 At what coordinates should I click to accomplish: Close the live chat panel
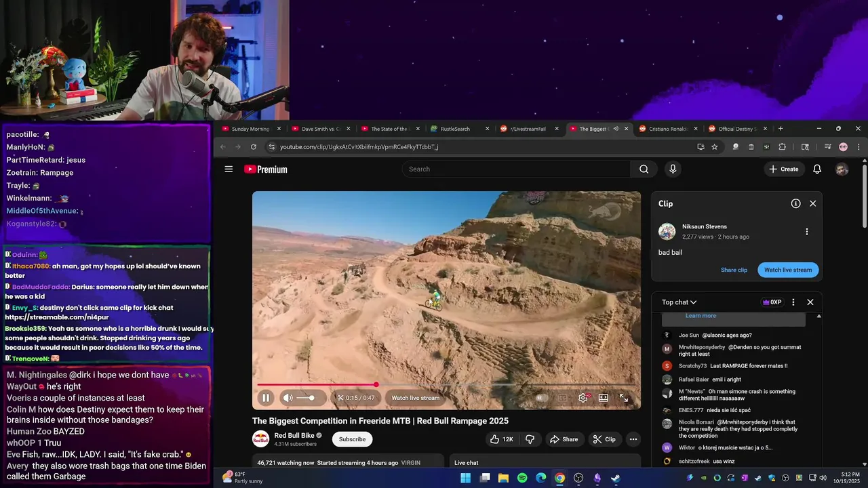[x=810, y=302]
